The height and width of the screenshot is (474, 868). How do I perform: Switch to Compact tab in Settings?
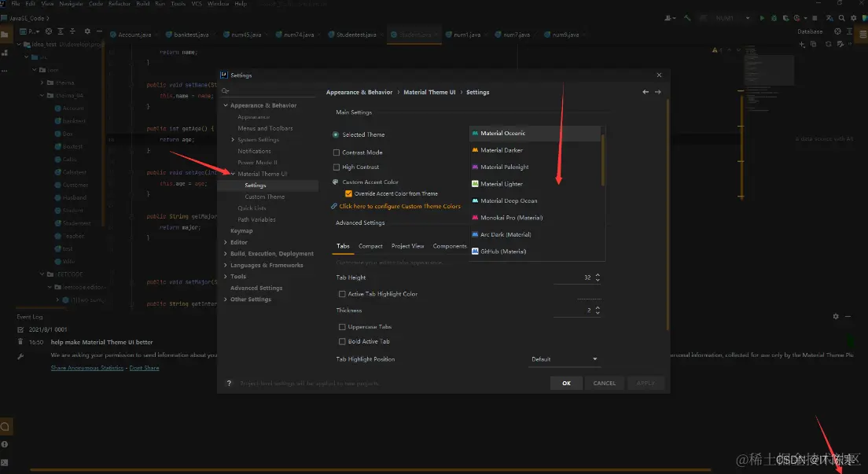tap(370, 246)
